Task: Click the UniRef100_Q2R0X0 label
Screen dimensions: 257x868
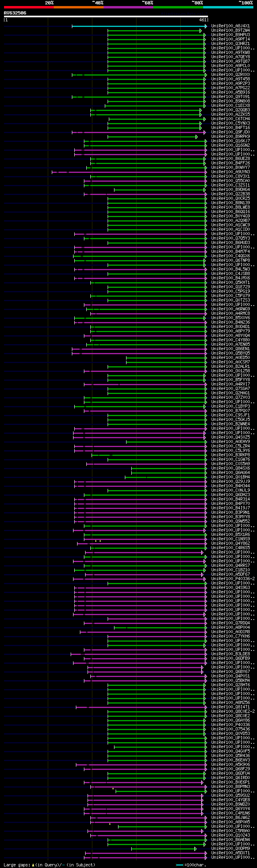Action: (230, 75)
